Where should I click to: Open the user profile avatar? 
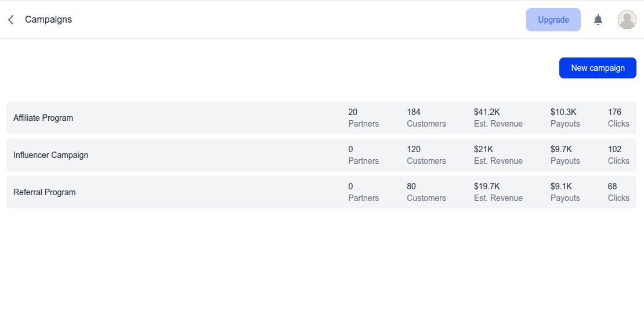[x=627, y=20]
